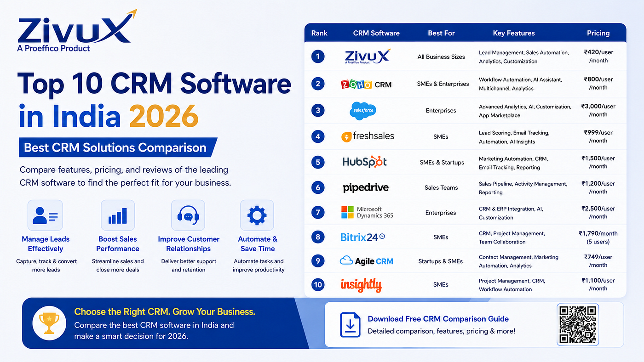
Task: Click the download document icon
Action: point(350,324)
